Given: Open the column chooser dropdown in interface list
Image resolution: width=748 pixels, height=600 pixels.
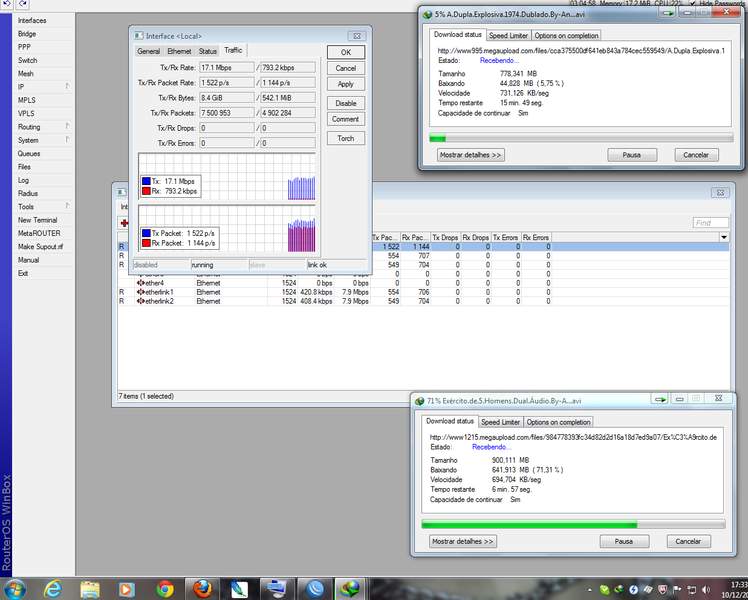Looking at the screenshot, I should click(x=724, y=237).
